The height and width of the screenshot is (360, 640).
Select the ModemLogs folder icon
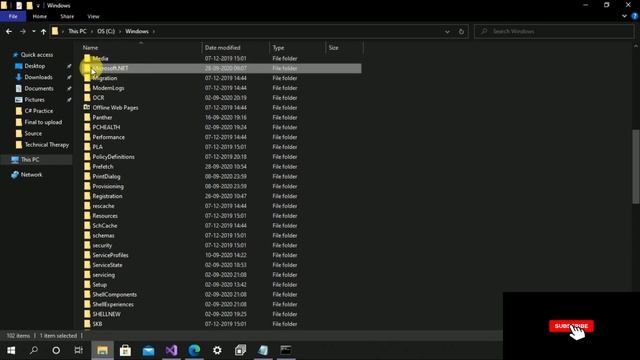click(87, 88)
